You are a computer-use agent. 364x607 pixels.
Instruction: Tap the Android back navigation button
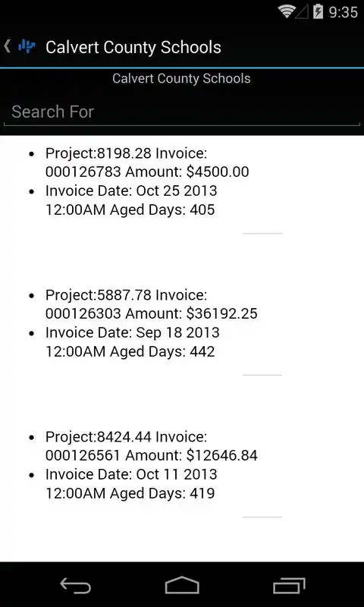75,585
